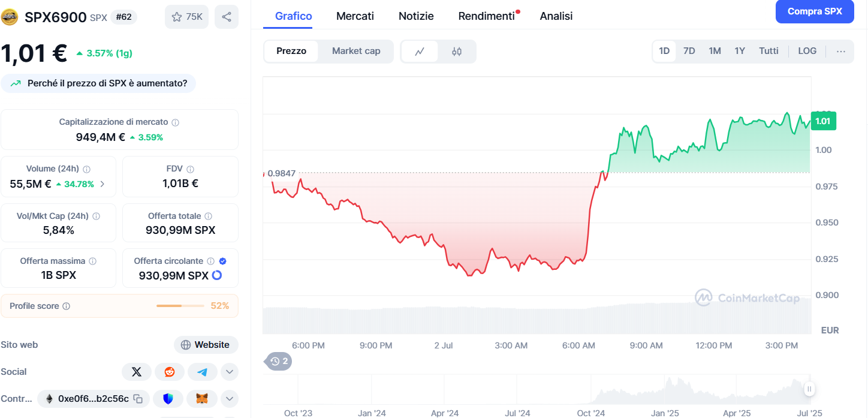Viewport: 868px width, 418px height.
Task: Open info icon next to Profile score
Action: [67, 306]
